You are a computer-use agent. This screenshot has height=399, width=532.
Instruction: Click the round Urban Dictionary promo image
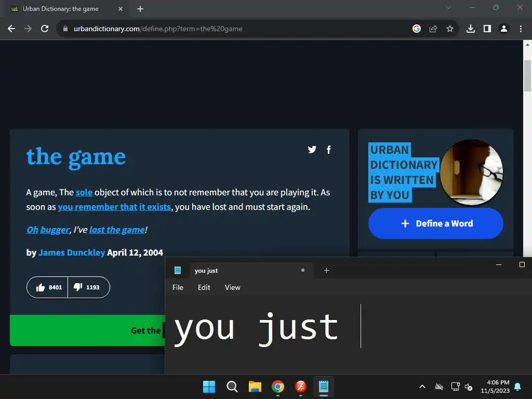point(471,172)
